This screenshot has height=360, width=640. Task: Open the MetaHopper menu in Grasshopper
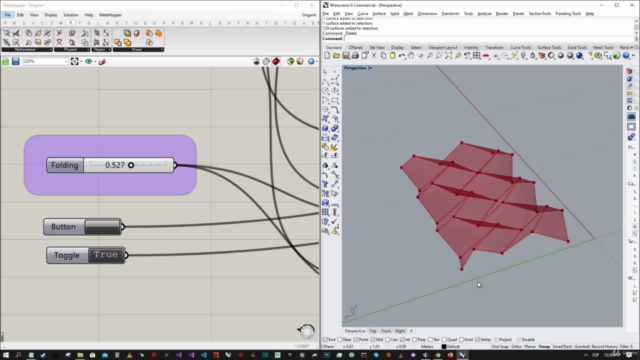110,15
